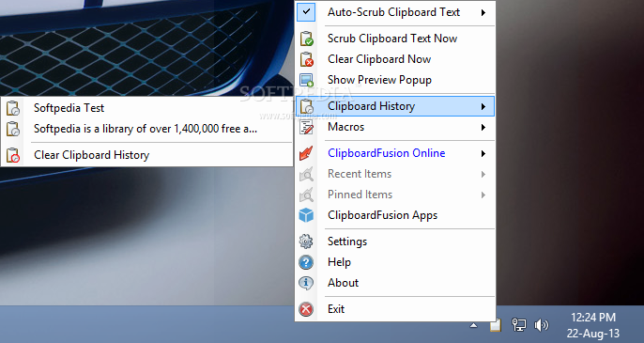Open the volume speaker tray icon
This screenshot has width=644, height=343.
(541, 325)
